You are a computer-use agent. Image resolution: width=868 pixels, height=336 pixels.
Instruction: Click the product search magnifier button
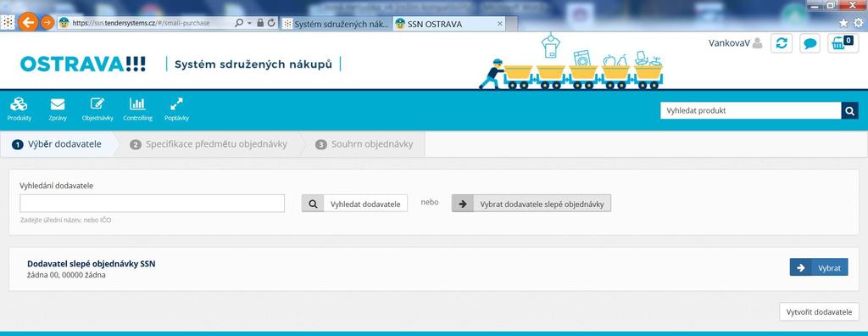849,110
